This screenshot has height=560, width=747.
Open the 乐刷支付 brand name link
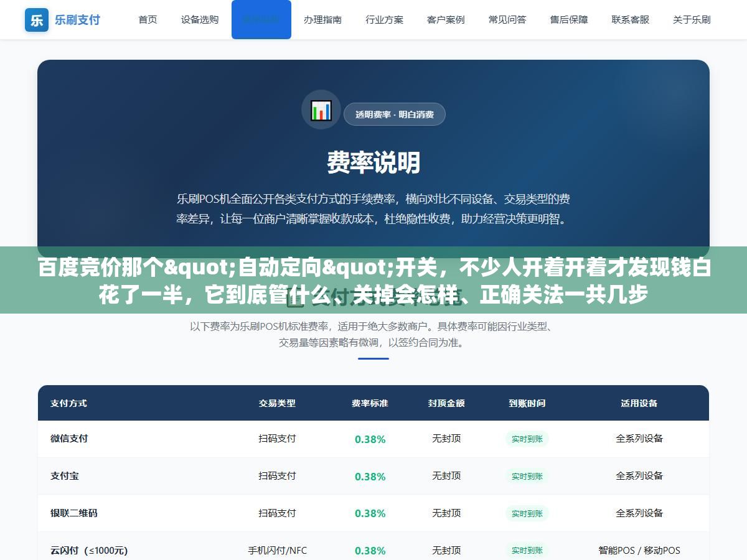tap(77, 19)
